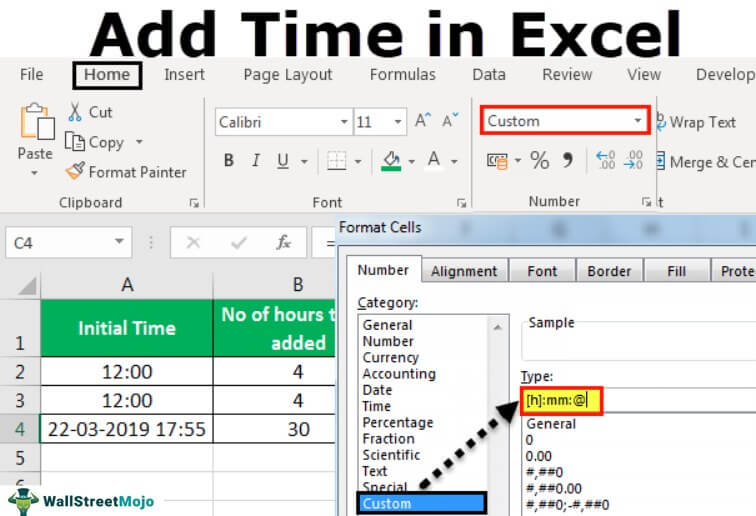Image resolution: width=756 pixels, height=516 pixels.
Task: Toggle Underline formatting
Action: (283, 161)
